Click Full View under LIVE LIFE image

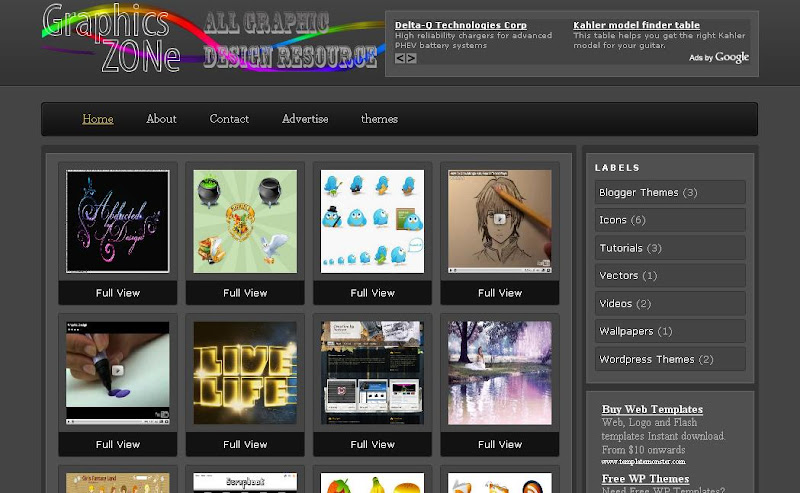point(245,445)
